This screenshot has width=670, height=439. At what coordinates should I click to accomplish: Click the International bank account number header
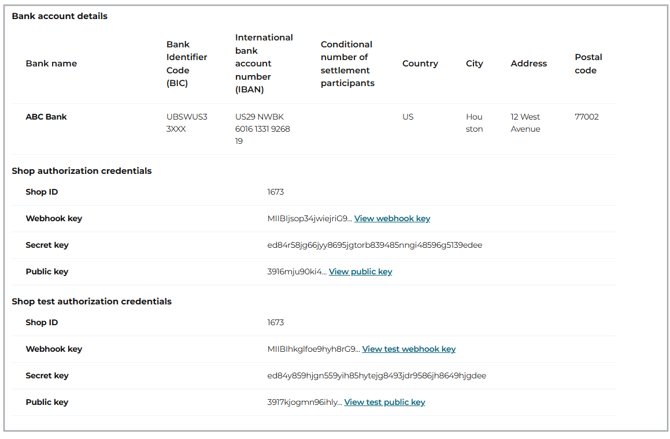[264, 63]
